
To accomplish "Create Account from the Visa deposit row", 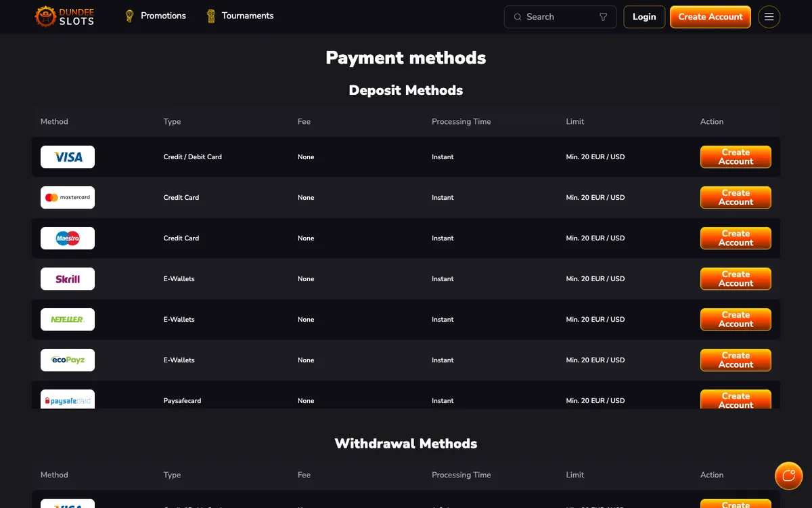I will 736,157.
